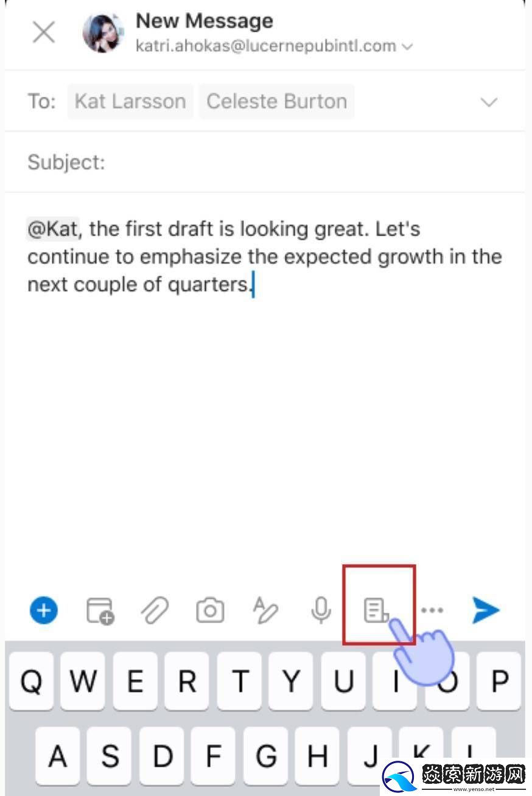Image resolution: width=532 pixels, height=796 pixels.
Task: Tap the blue plus add button
Action: (x=44, y=610)
